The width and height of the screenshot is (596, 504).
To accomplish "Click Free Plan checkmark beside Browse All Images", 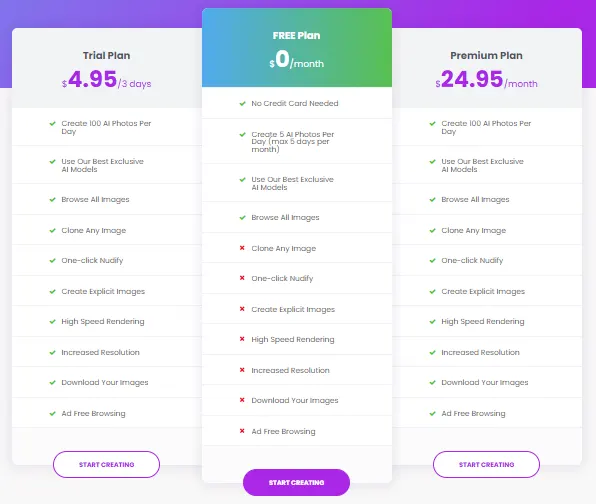I will (x=243, y=217).
